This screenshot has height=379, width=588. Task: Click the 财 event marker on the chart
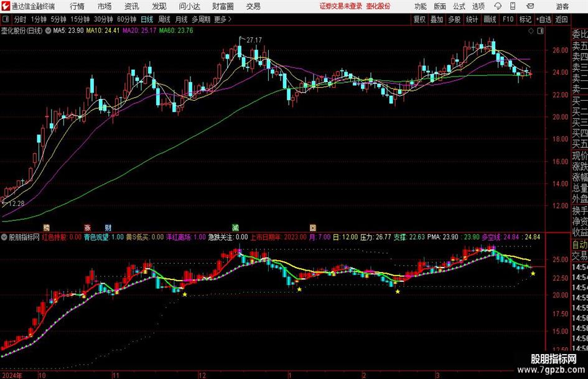[108, 227]
